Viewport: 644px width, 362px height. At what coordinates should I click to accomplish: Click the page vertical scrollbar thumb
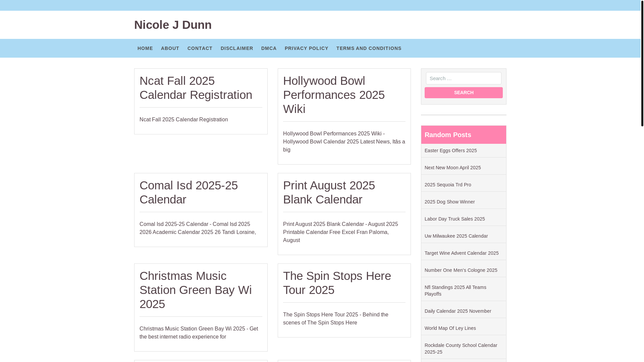click(x=642, y=63)
